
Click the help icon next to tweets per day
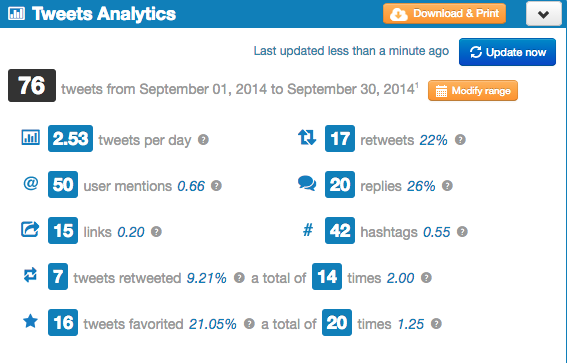[203, 140]
